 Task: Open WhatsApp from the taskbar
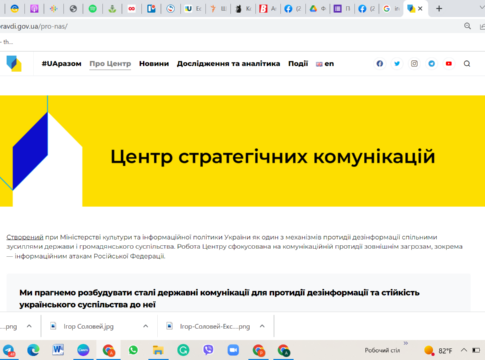133,350
